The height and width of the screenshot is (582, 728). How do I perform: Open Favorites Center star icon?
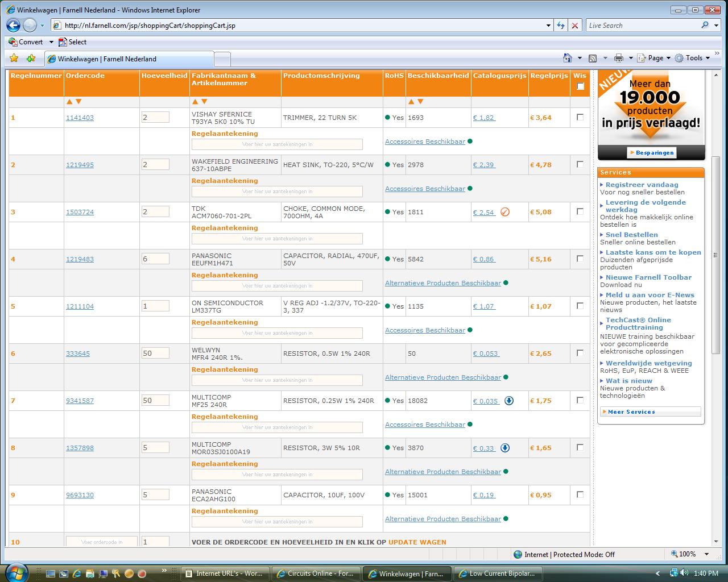pyautogui.click(x=14, y=58)
